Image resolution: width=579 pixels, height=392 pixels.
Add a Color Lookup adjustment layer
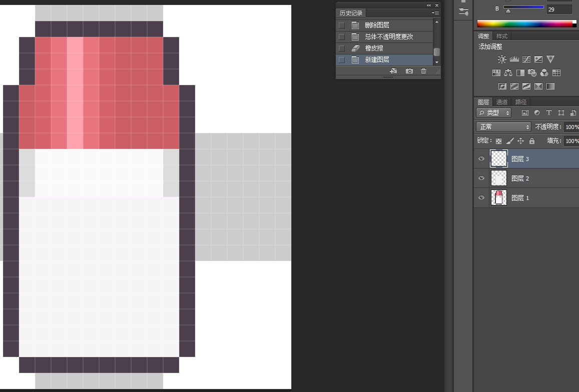556,72
